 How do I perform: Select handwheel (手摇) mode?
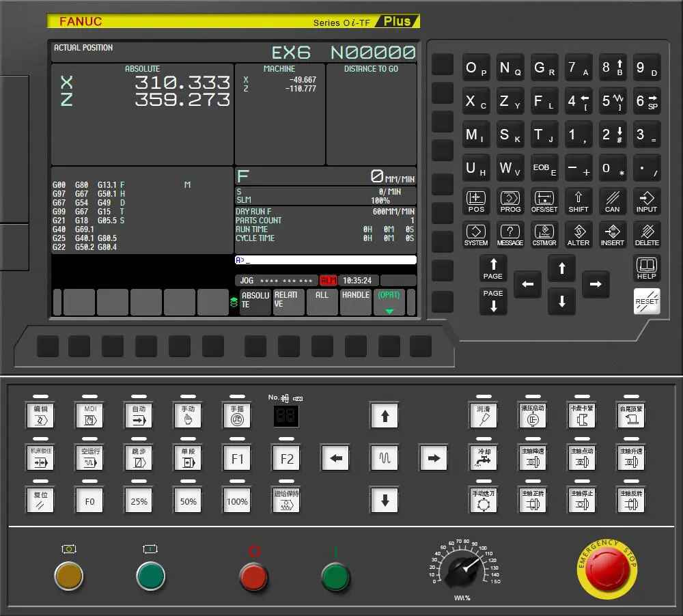pos(237,415)
